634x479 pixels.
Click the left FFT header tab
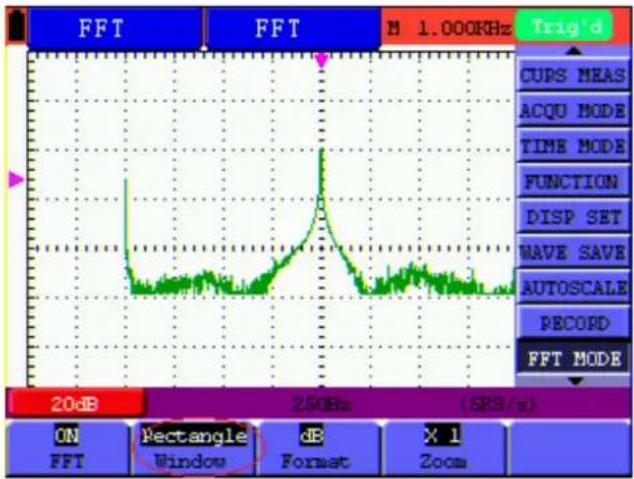tap(115, 28)
